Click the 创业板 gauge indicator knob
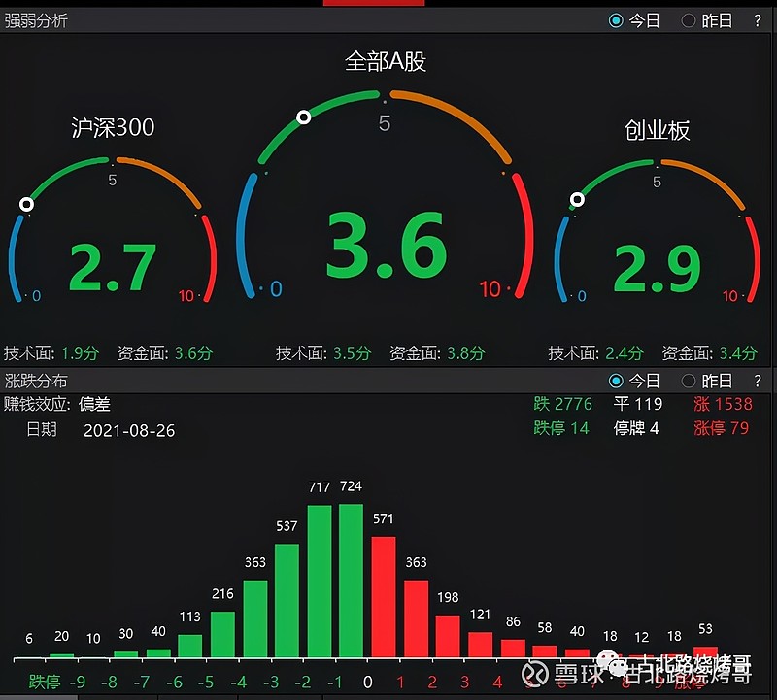777x700 pixels. pyautogui.click(x=577, y=200)
